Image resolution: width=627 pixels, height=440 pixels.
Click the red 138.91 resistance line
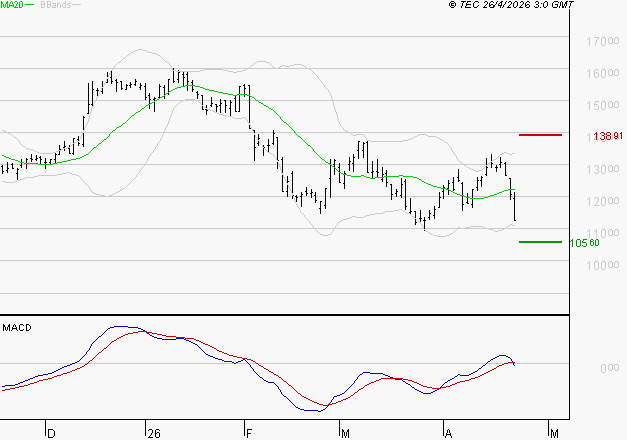pyautogui.click(x=540, y=135)
